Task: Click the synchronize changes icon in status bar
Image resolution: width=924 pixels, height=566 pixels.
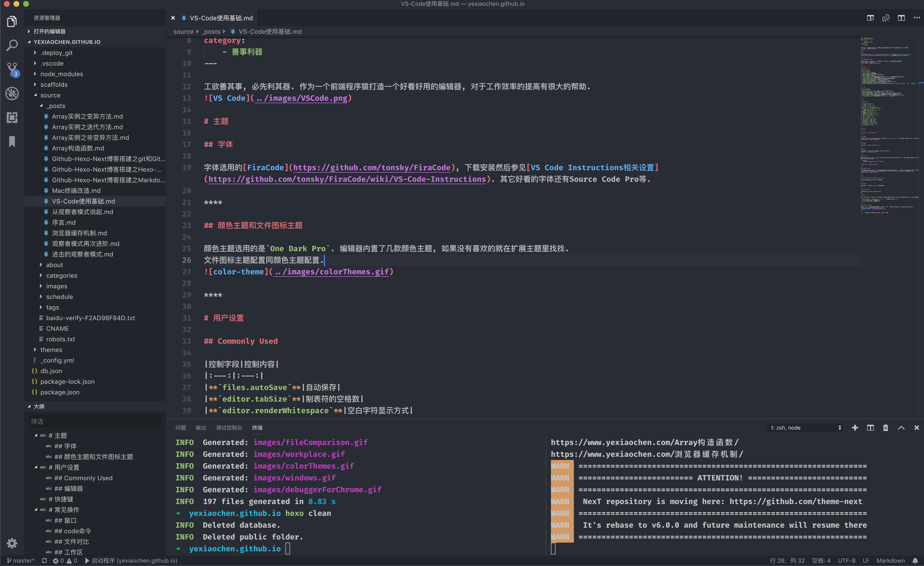Action: [44, 560]
